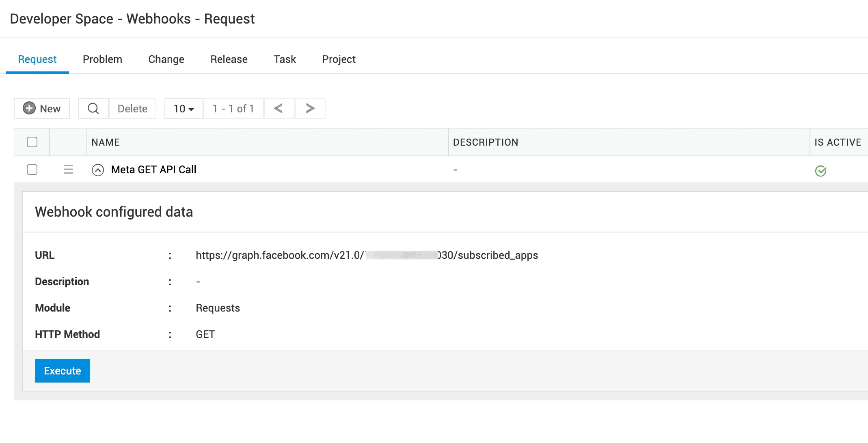This screenshot has height=443, width=868.
Task: Tick the select-all header checkbox
Action: click(x=32, y=142)
